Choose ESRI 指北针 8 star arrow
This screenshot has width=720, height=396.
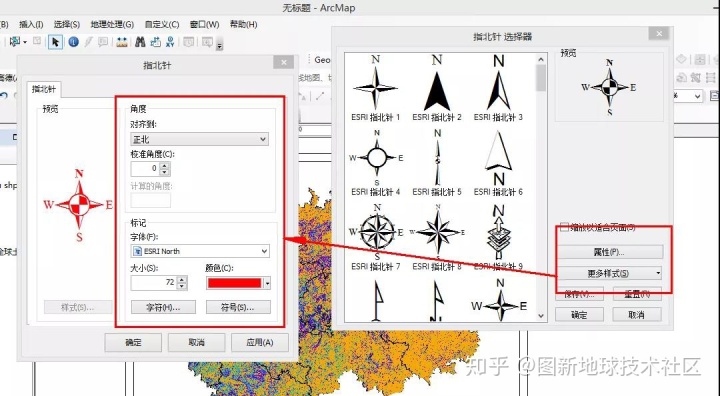pyautogui.click(x=437, y=238)
